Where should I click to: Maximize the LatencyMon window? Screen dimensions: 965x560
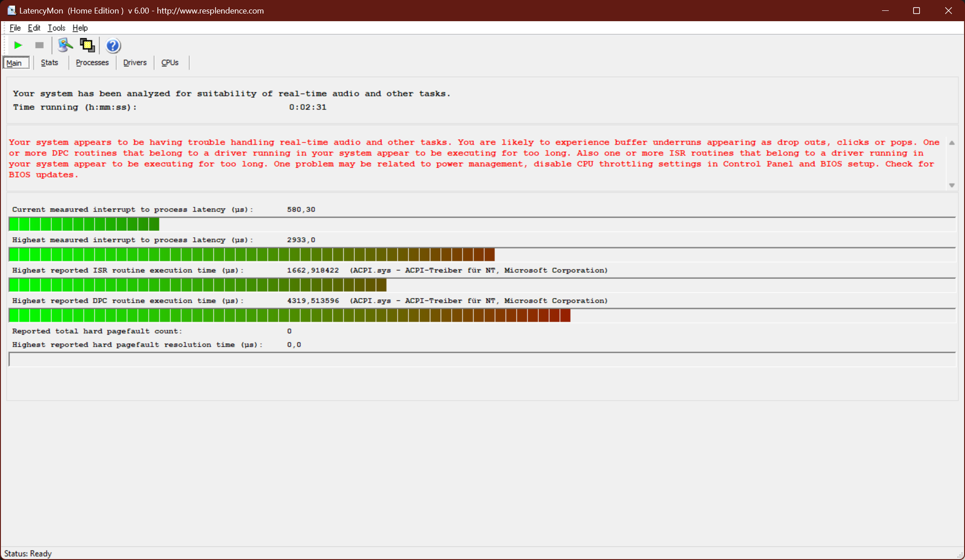(x=916, y=11)
